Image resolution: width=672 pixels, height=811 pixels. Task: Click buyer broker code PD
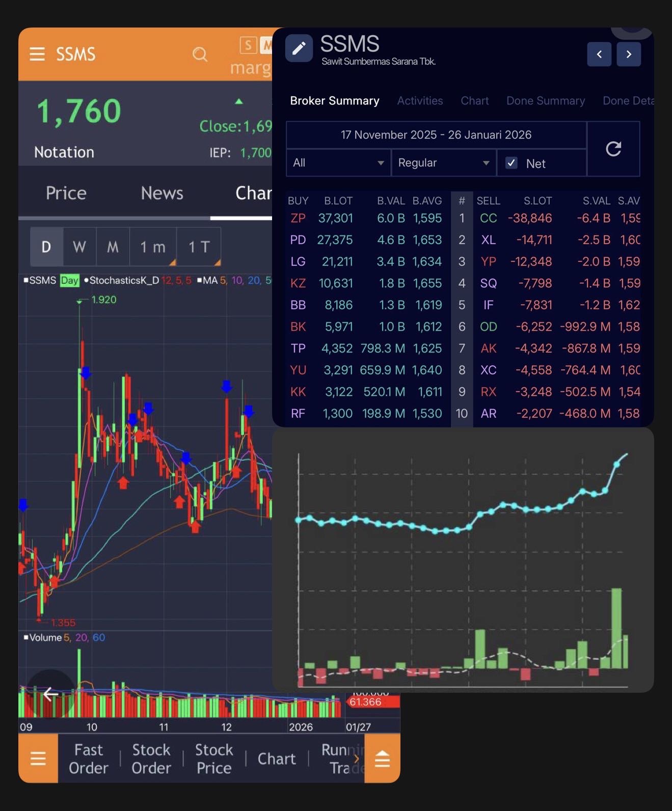pos(298,240)
